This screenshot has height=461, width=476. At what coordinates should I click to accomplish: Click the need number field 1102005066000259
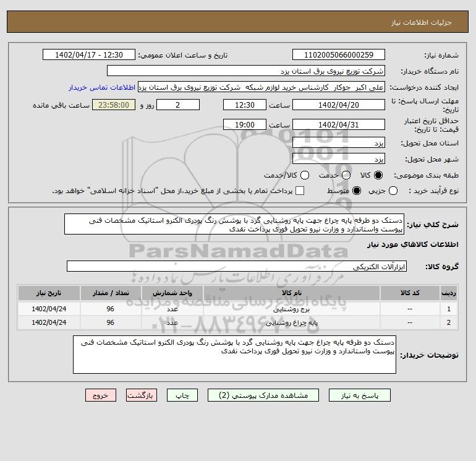pos(339,54)
